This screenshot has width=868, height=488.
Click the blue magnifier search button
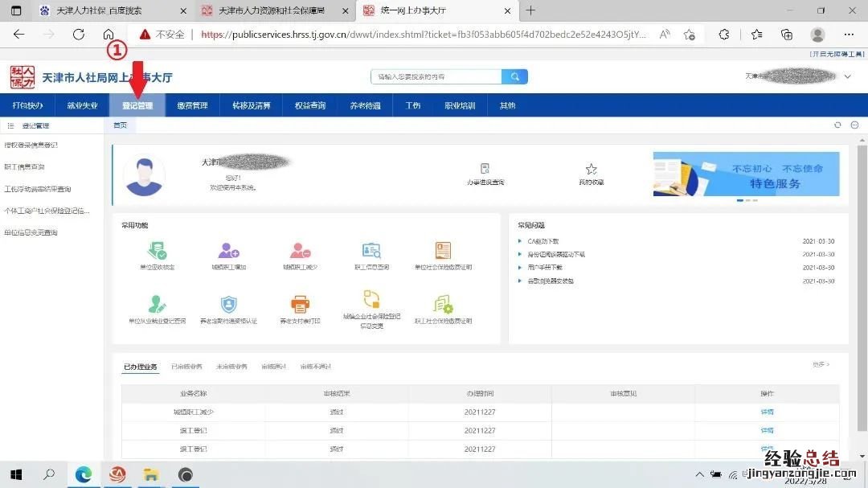(x=514, y=77)
